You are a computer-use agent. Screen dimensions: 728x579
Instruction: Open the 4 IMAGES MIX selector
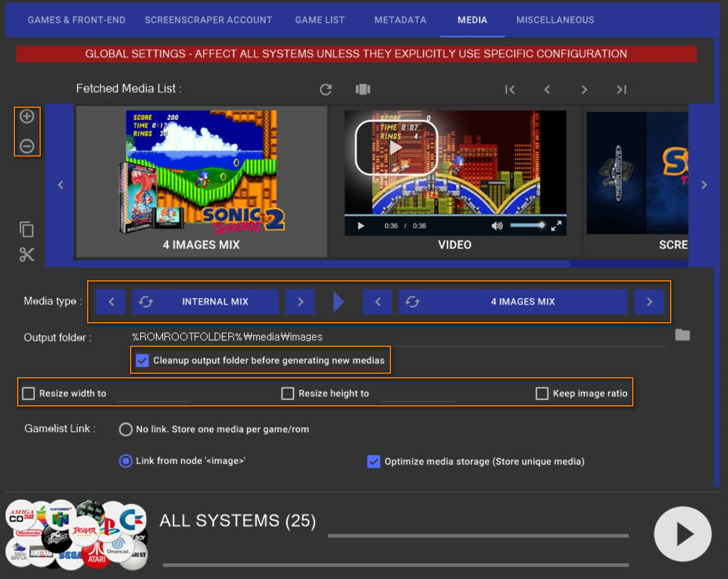pos(513,302)
